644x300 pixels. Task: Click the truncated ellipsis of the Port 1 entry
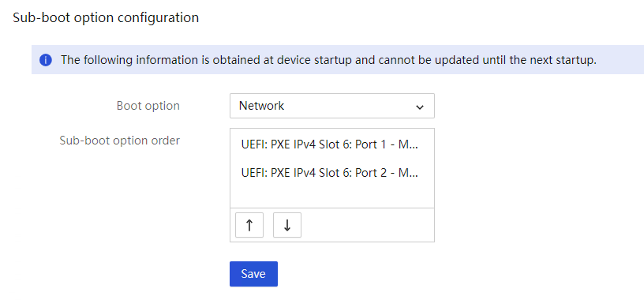(x=414, y=147)
